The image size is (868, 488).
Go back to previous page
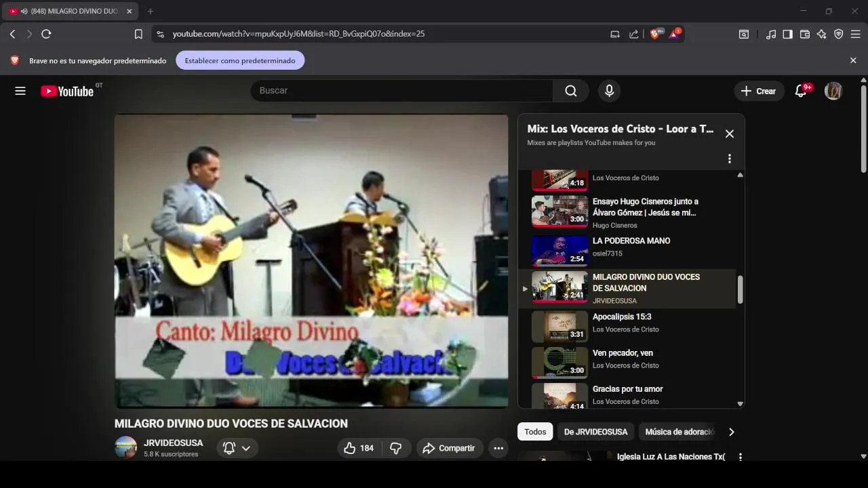click(12, 34)
